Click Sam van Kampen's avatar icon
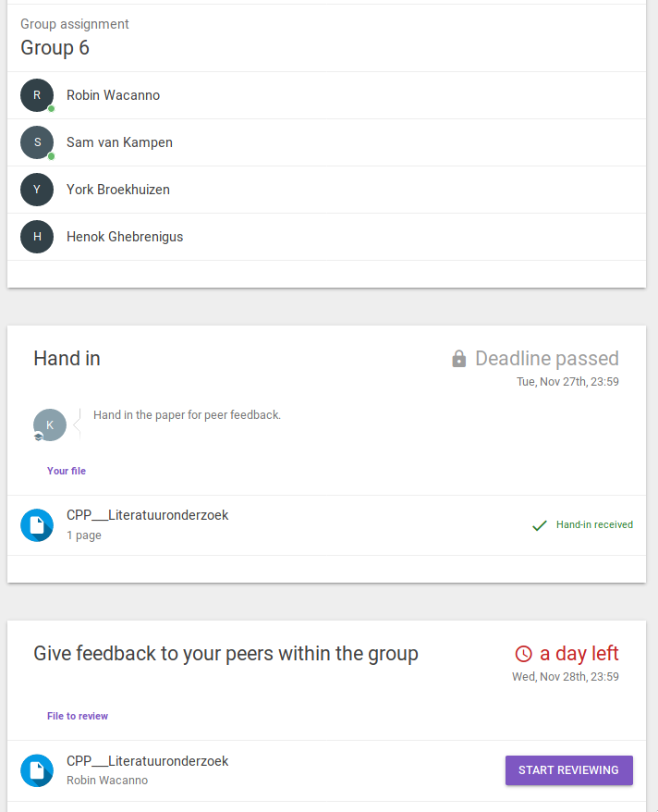 click(37, 142)
